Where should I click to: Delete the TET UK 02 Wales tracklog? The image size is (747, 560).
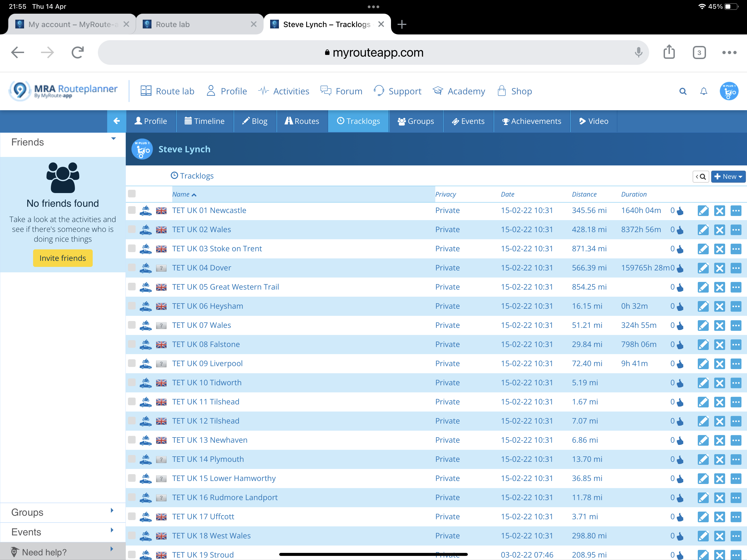720,230
